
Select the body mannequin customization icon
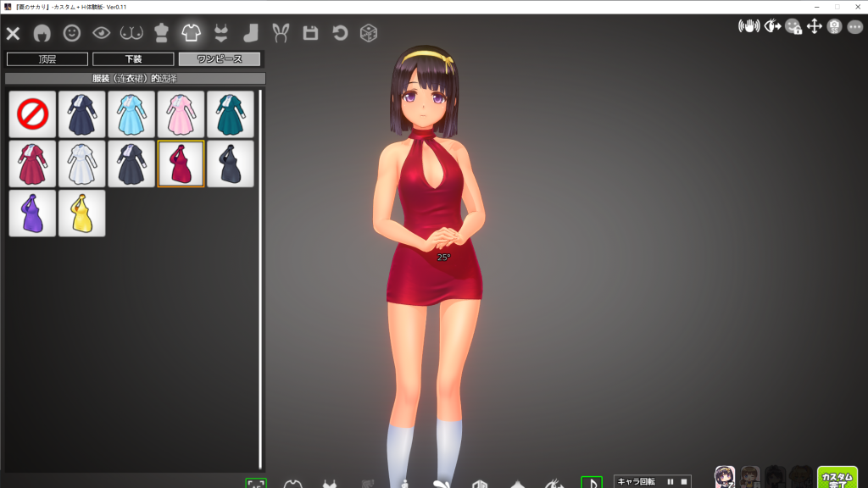coord(160,34)
